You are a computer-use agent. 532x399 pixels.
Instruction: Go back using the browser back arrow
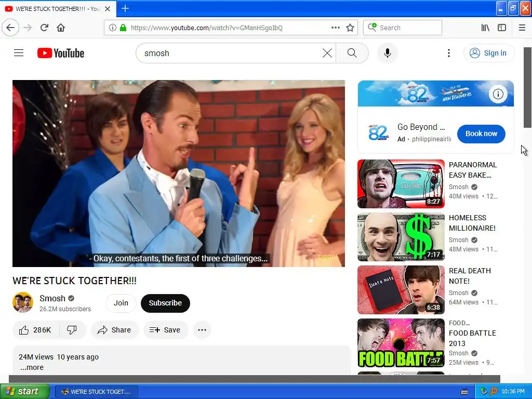[x=10, y=28]
